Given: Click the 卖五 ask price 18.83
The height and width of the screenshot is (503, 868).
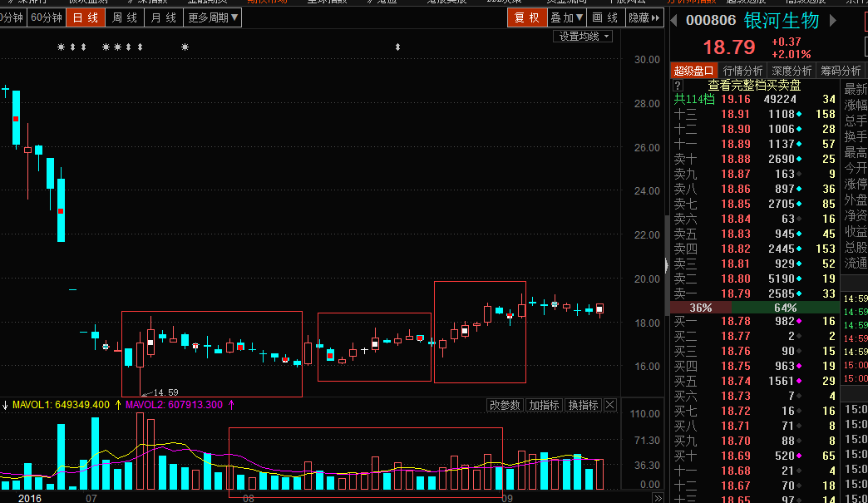Looking at the screenshot, I should click(736, 234).
